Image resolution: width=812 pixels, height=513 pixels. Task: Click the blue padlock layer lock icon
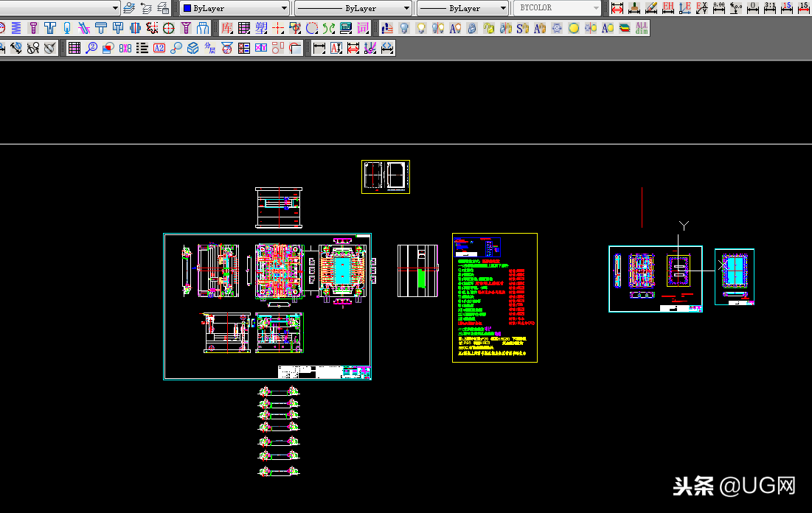pos(472,28)
